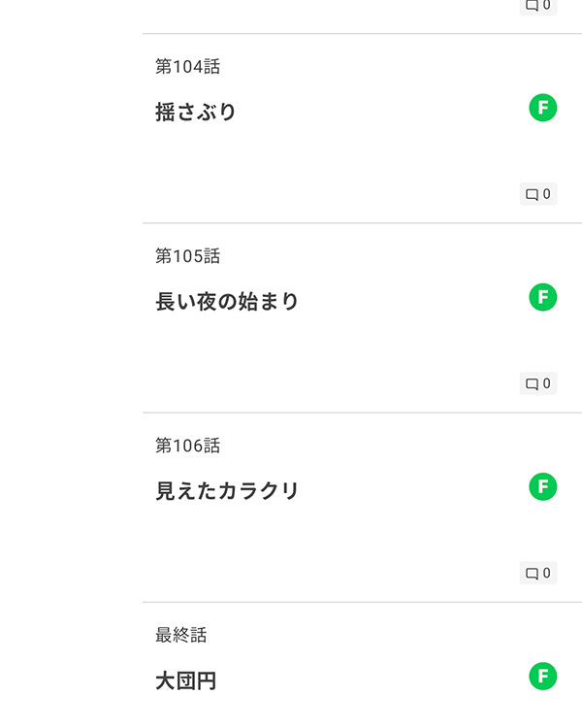Click the green F badge for 第106話
Screen dimensions: 582x728
[x=543, y=486]
